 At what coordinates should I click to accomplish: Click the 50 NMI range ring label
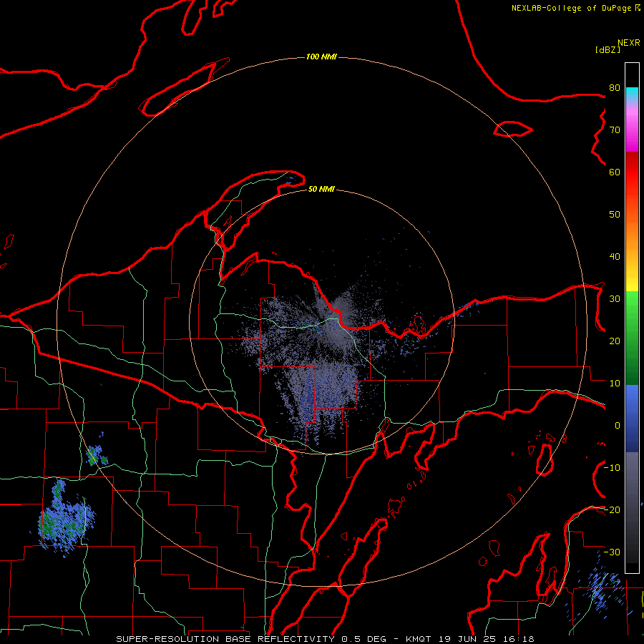(321, 189)
